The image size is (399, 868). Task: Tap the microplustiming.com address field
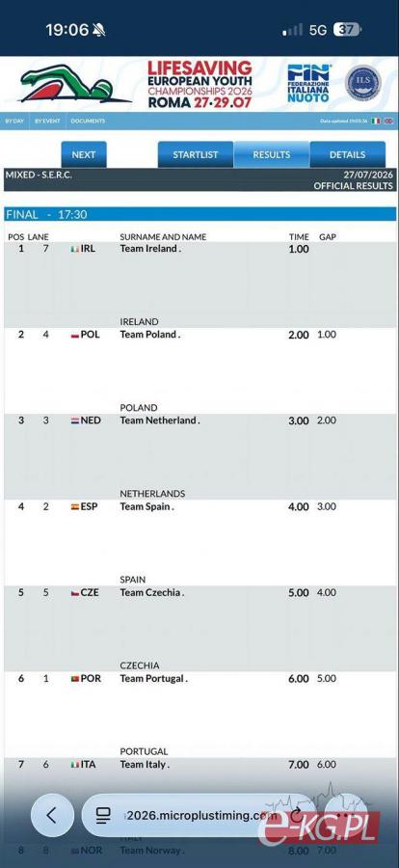click(x=199, y=815)
